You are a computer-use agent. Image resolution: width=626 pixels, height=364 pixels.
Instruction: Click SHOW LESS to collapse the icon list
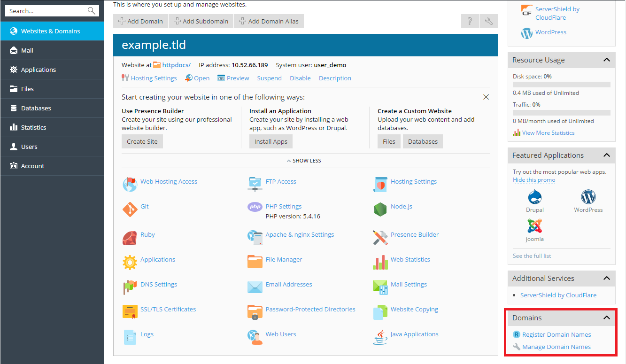303,160
